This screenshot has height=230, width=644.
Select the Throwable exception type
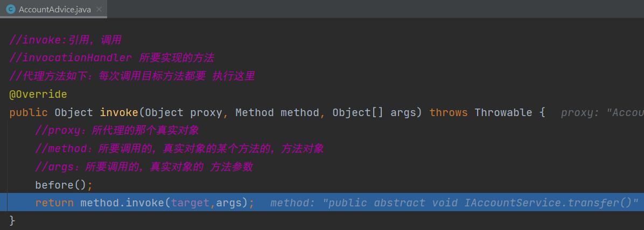(503, 113)
